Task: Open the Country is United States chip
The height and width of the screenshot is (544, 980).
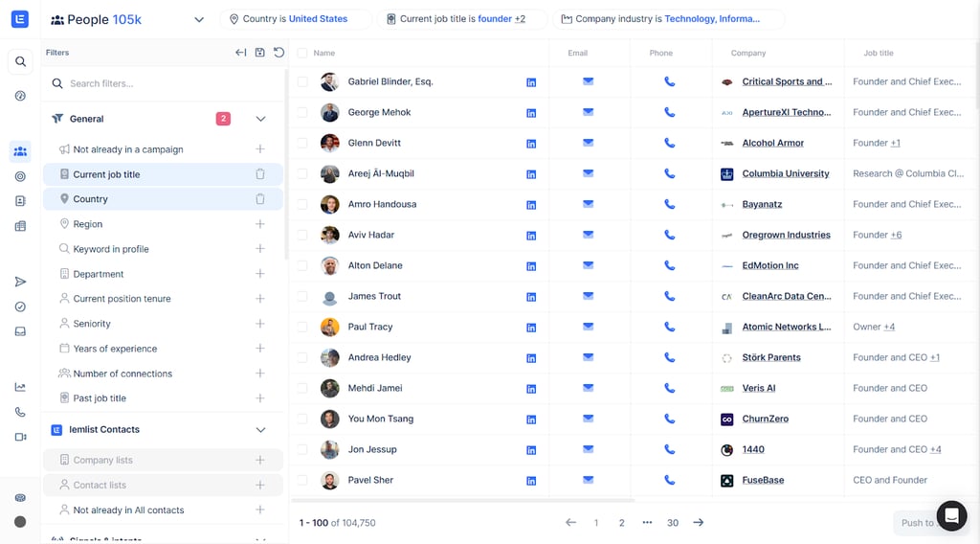Action: point(295,19)
